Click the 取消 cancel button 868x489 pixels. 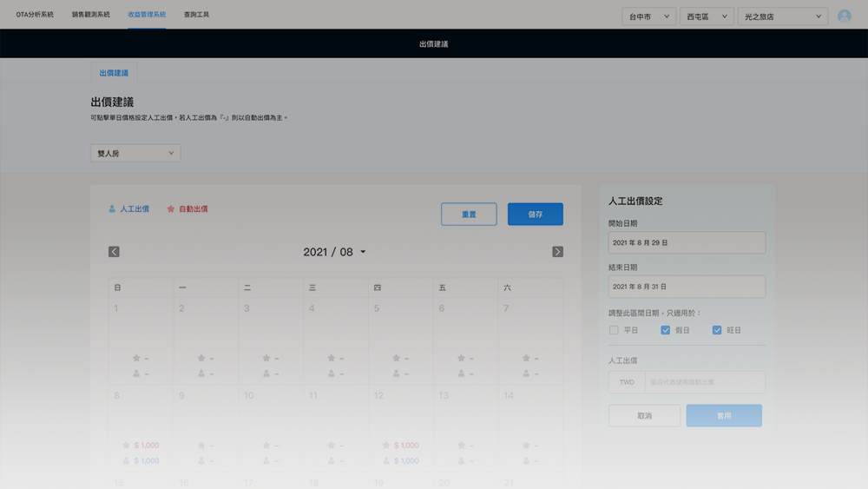click(x=644, y=416)
